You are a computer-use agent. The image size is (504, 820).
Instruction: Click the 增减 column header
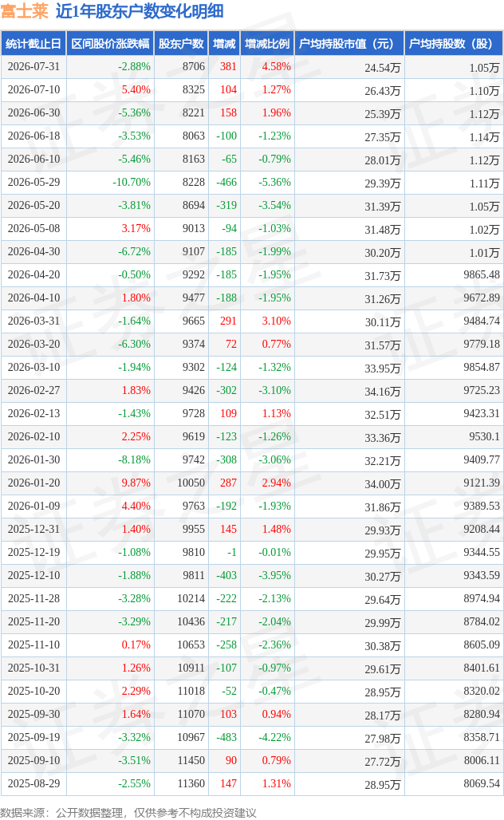(224, 43)
